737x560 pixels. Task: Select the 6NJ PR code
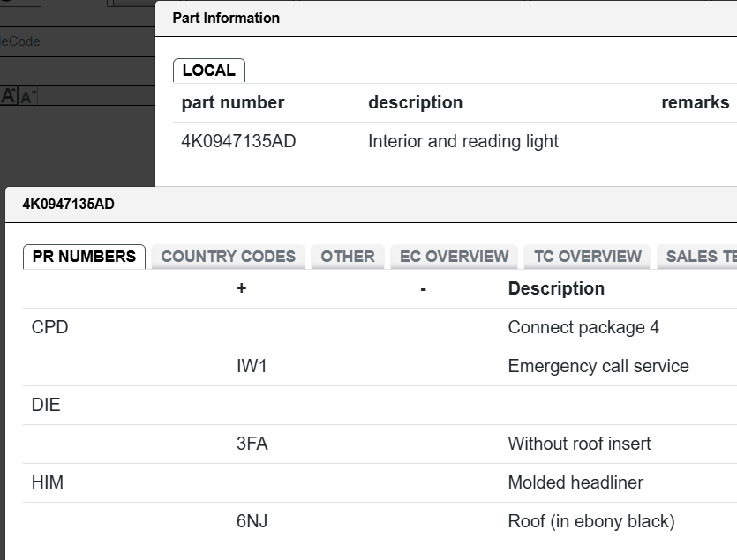pos(252,521)
